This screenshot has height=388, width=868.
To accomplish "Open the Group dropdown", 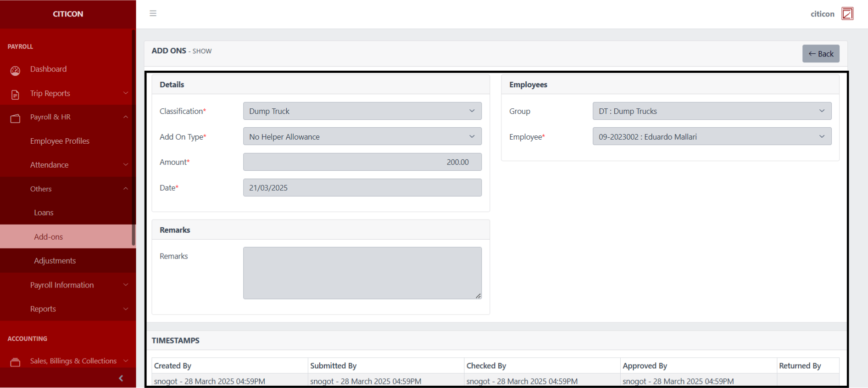I will 711,111.
